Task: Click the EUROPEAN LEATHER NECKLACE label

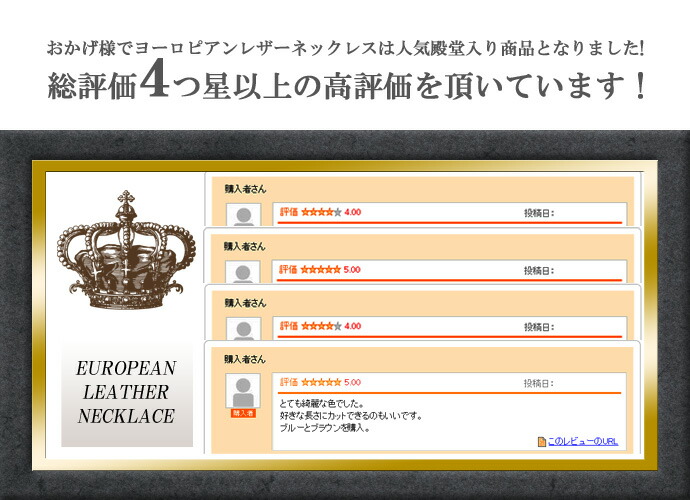Action: [x=126, y=392]
